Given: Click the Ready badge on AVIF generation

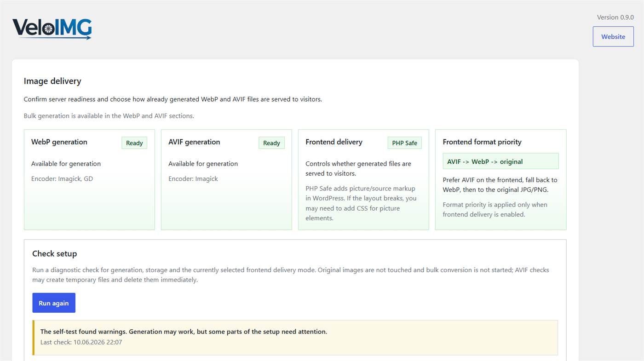Looking at the screenshot, I should 271,143.
